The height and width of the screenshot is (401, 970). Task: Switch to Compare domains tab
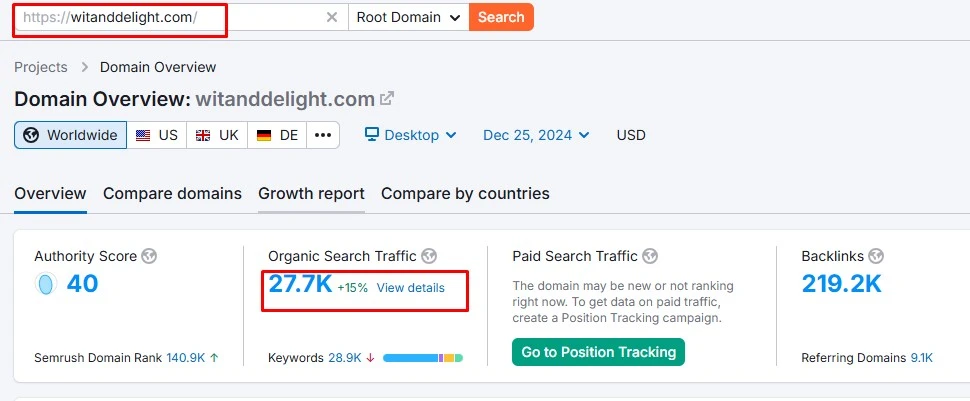click(172, 193)
